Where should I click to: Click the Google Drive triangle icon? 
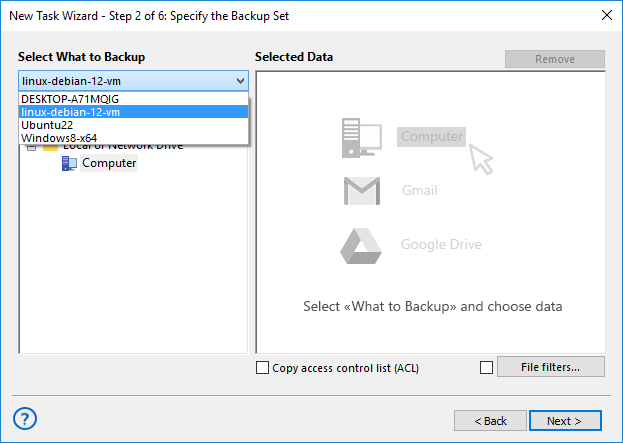coord(362,244)
